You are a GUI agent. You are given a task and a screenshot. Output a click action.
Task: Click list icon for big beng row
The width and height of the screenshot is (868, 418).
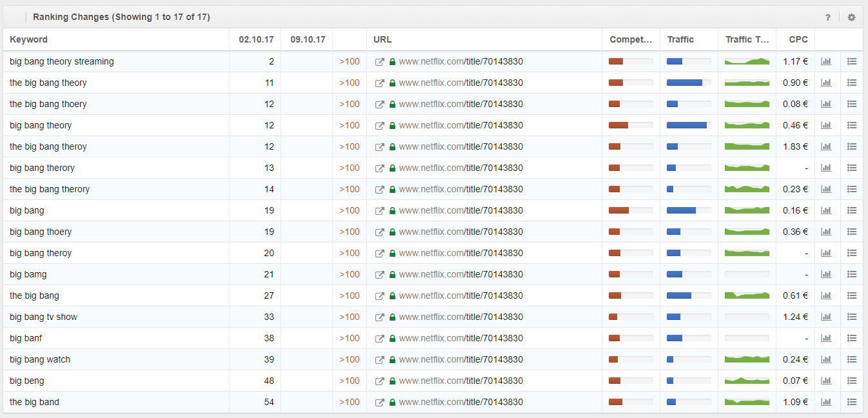pos(851,381)
